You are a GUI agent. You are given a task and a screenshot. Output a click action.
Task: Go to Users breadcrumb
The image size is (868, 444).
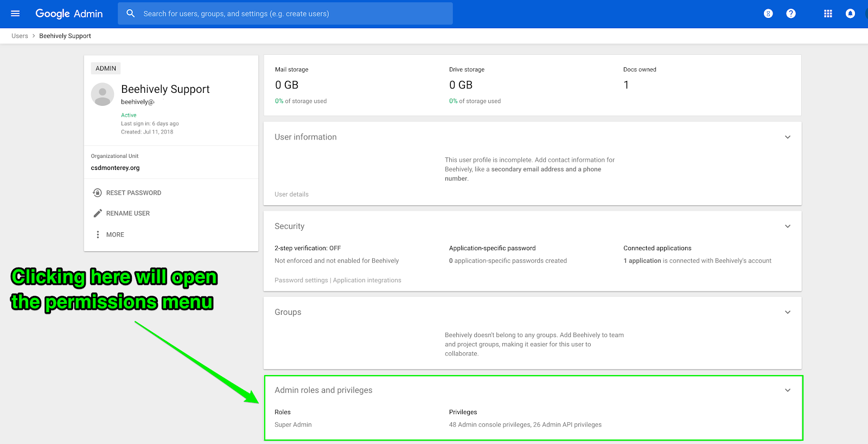point(20,36)
